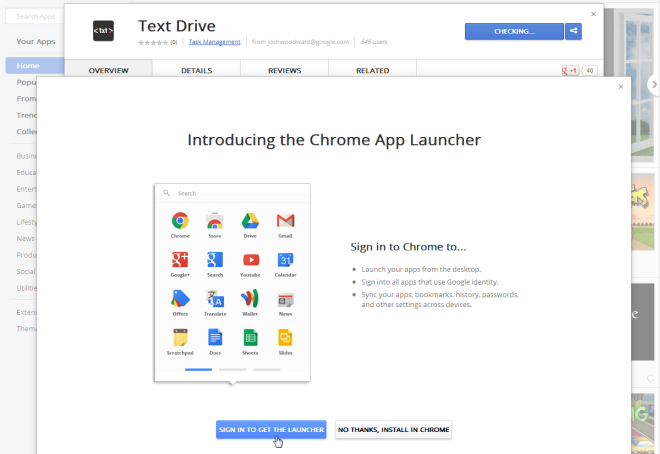
Task: Click the Google +1 button
Action: pyautogui.click(x=570, y=71)
